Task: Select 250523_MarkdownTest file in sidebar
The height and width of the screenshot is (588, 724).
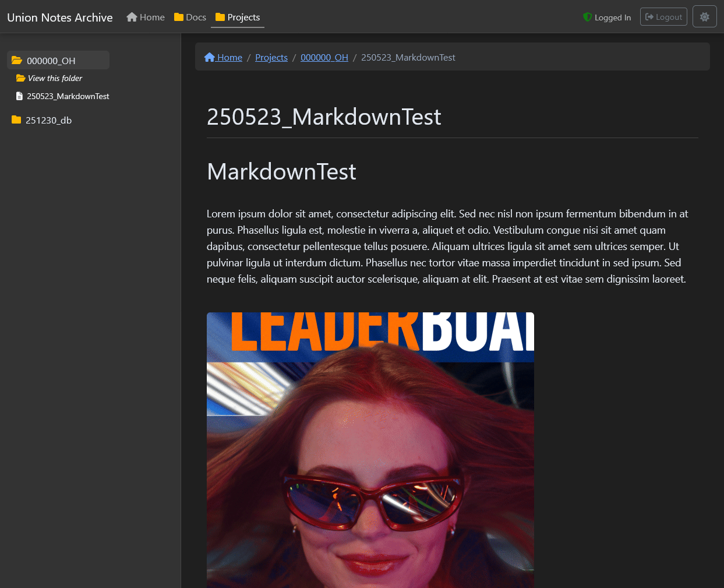Action: (68, 96)
